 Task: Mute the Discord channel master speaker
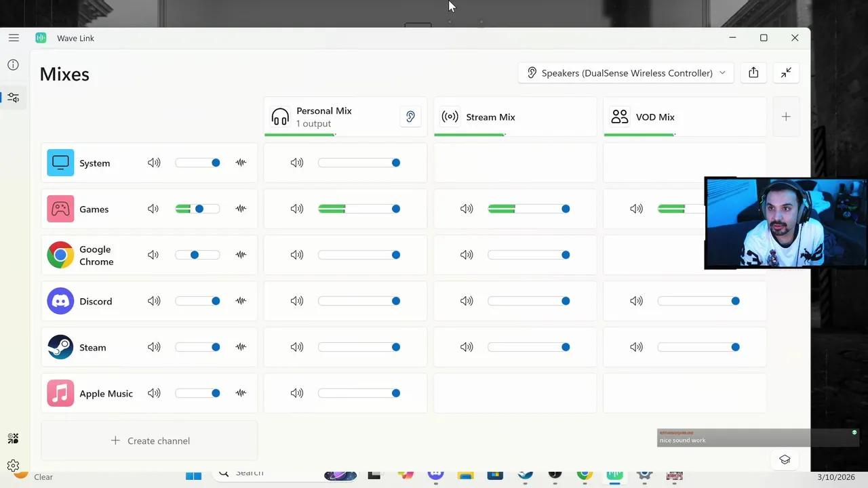pos(154,301)
